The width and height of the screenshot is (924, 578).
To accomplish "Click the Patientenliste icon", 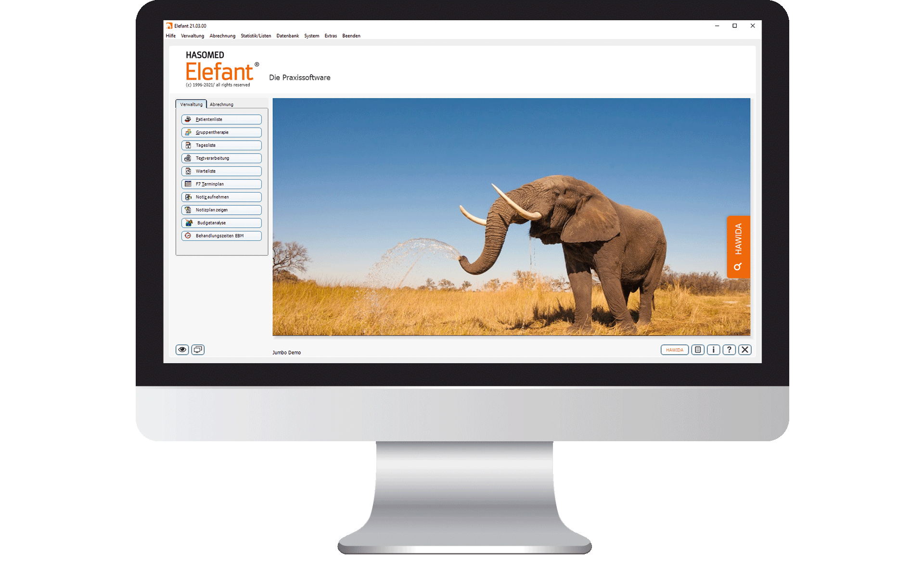I will click(188, 119).
